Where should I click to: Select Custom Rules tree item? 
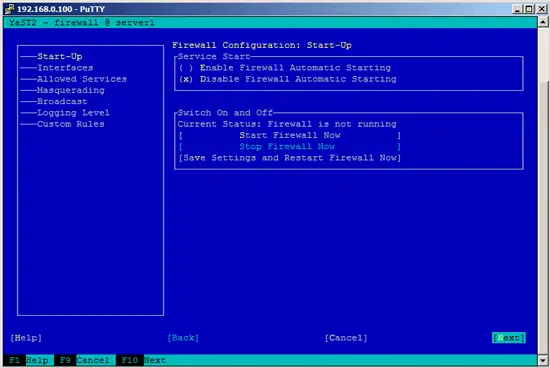pos(71,124)
